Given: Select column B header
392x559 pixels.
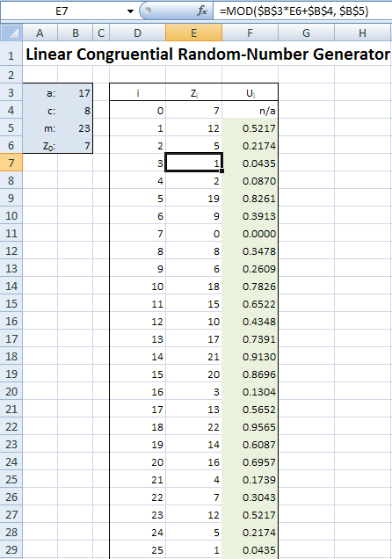Looking at the screenshot, I should [76, 33].
